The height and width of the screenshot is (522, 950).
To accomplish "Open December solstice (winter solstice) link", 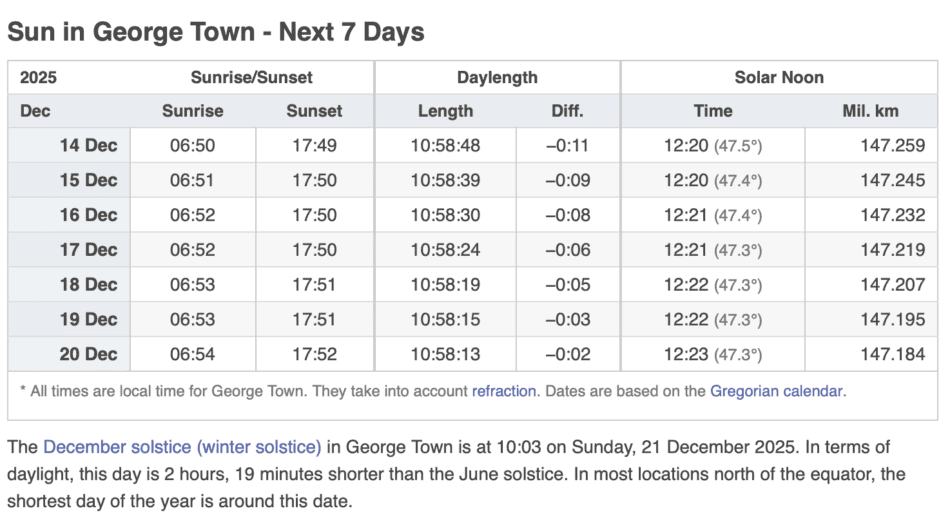I will pos(182,447).
